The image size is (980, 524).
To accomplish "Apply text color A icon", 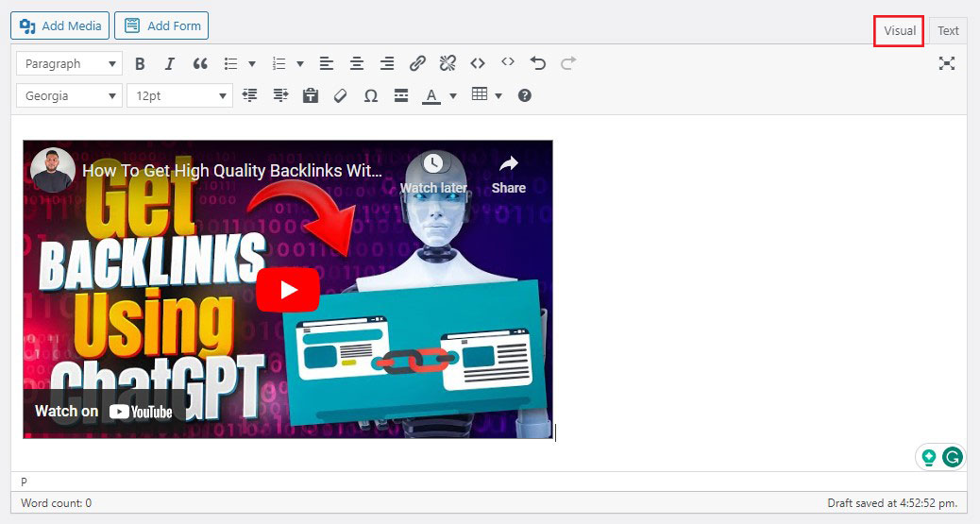I will (431, 95).
